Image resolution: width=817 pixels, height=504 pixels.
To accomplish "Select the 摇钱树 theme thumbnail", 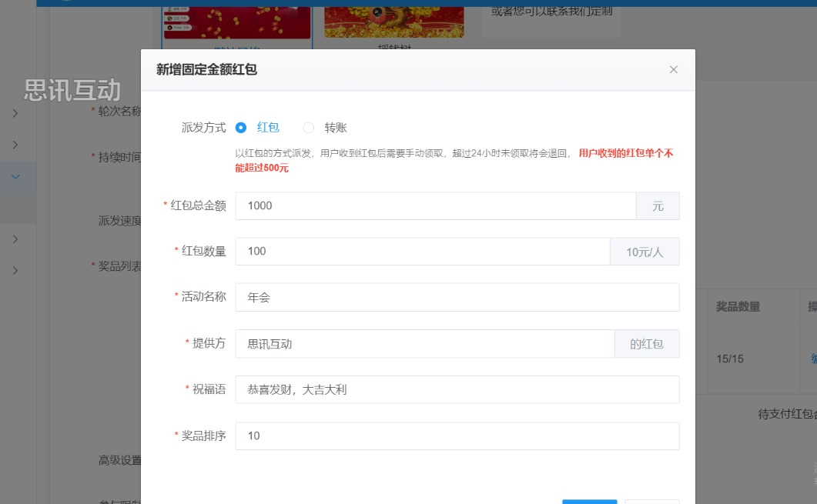I will click(x=394, y=22).
